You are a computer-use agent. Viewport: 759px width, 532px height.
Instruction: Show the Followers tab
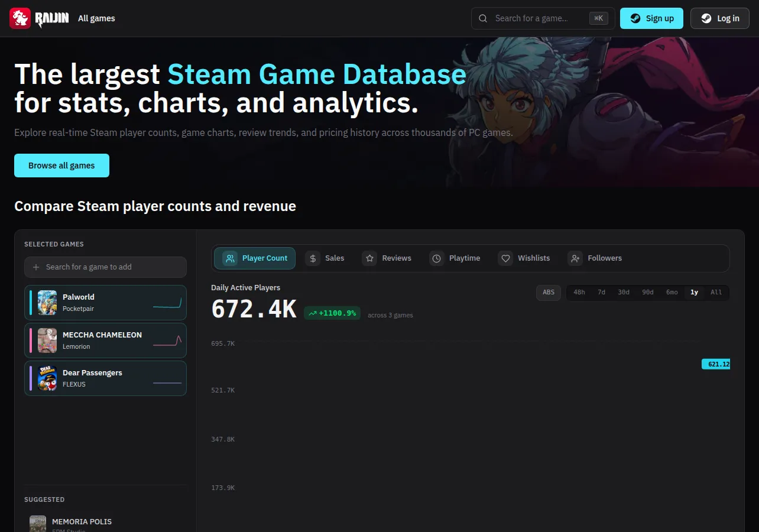tap(595, 258)
